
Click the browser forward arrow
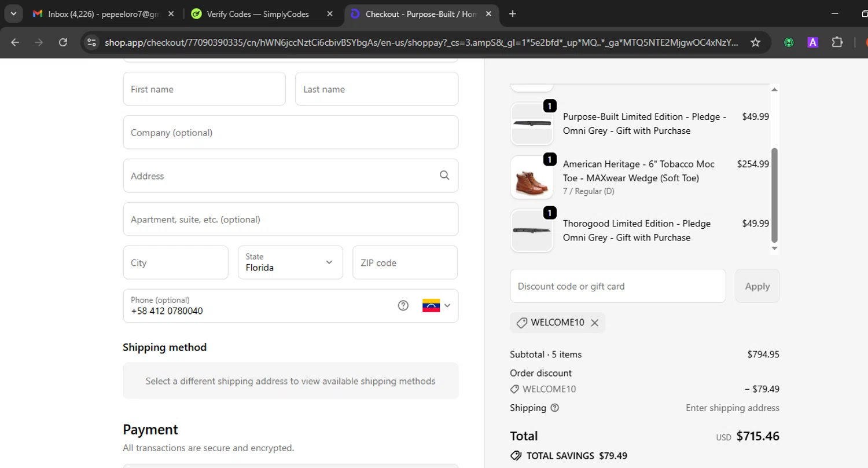pyautogui.click(x=39, y=42)
